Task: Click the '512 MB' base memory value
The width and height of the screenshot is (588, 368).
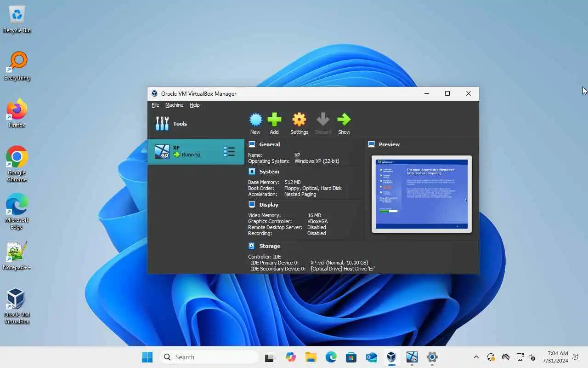Action: click(293, 183)
